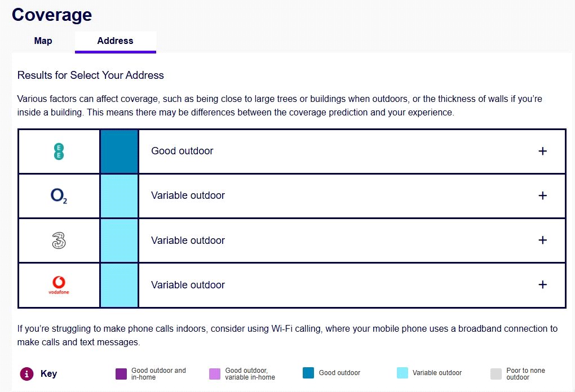Image resolution: width=575 pixels, height=392 pixels.
Task: Switch to the Map tab
Action: [43, 41]
